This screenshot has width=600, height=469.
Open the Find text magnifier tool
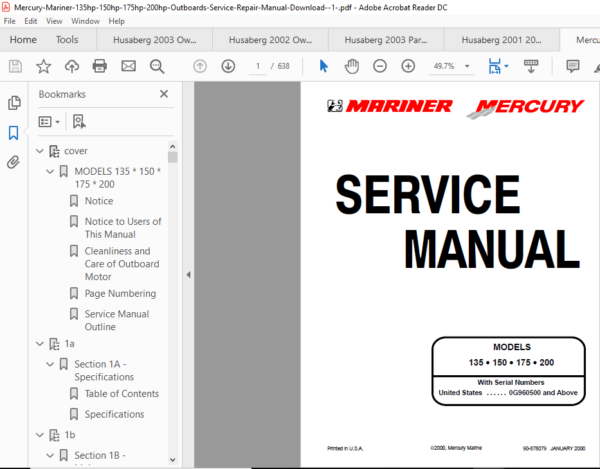(x=157, y=66)
